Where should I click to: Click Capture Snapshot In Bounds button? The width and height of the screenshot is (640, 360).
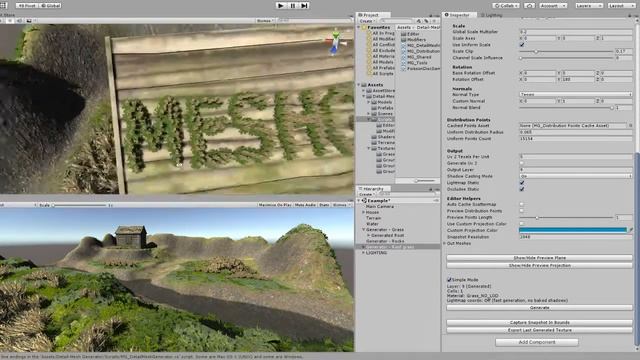click(539, 322)
